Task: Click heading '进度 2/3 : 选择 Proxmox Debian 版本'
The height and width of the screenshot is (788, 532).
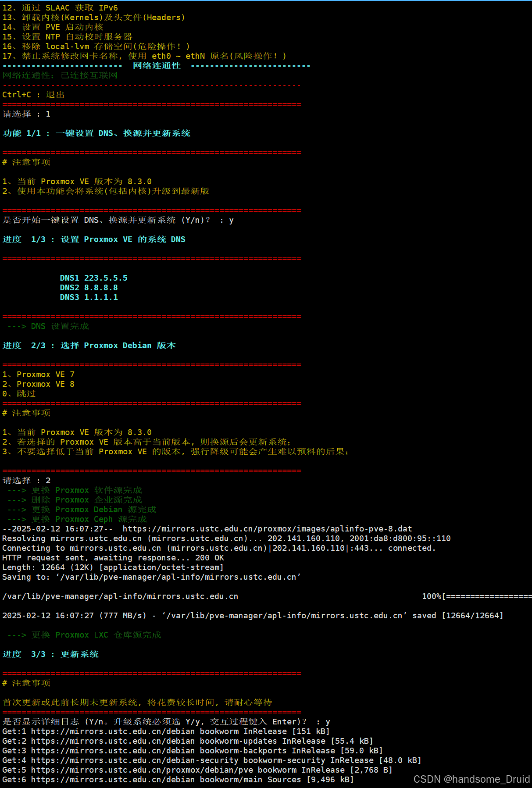Action: (89, 346)
